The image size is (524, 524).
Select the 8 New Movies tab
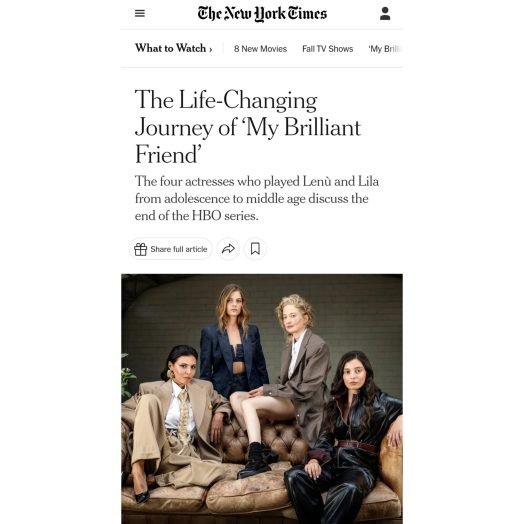(260, 49)
